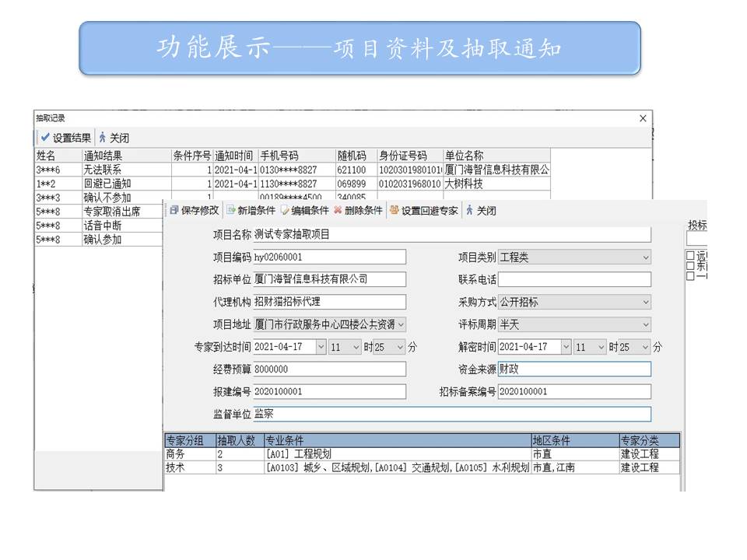Click the 报建编号 input field
The height and width of the screenshot is (560, 747).
pyautogui.click(x=330, y=391)
